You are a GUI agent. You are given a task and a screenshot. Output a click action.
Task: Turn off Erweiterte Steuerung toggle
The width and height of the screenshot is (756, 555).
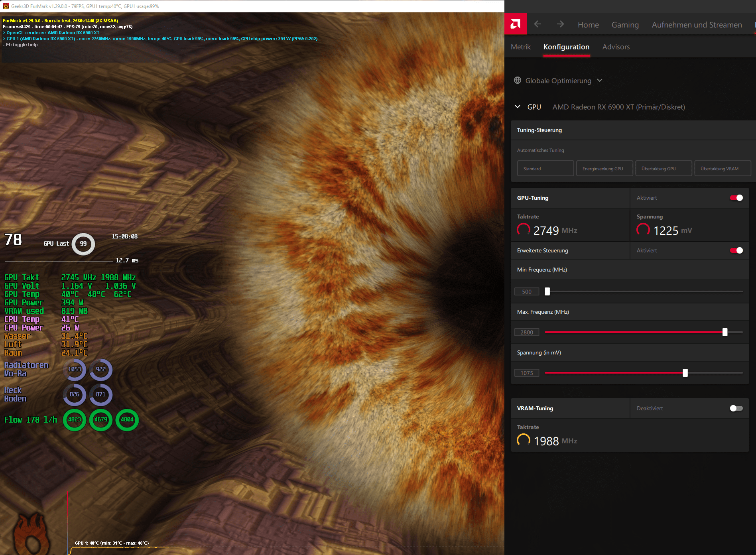point(736,250)
